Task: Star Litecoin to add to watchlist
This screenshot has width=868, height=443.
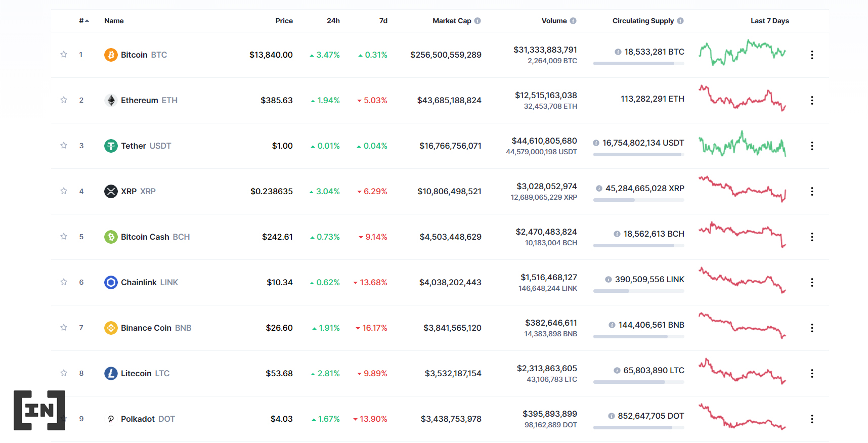Action: click(64, 373)
